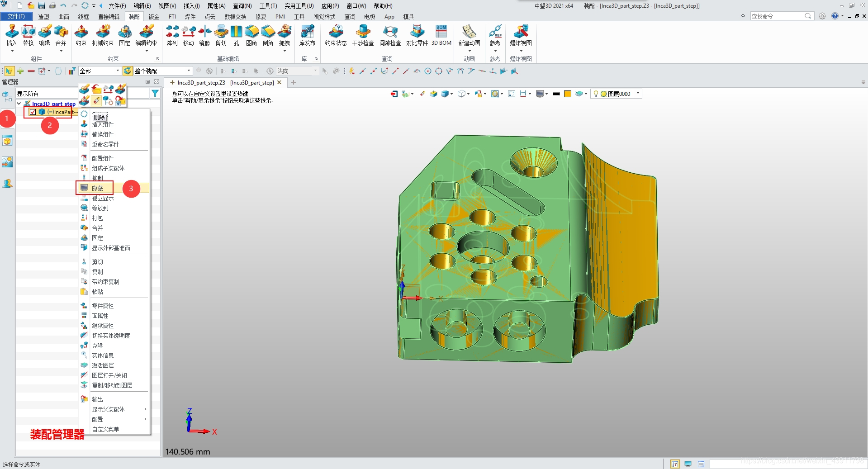The height and width of the screenshot is (469, 868).
Task: Open the 显示所有 display filter box
Action: (82, 94)
